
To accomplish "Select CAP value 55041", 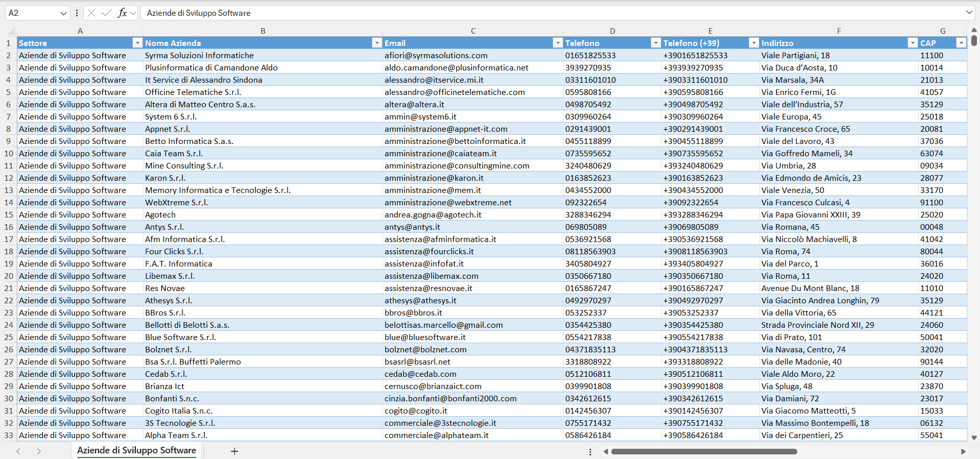I will click(943, 435).
